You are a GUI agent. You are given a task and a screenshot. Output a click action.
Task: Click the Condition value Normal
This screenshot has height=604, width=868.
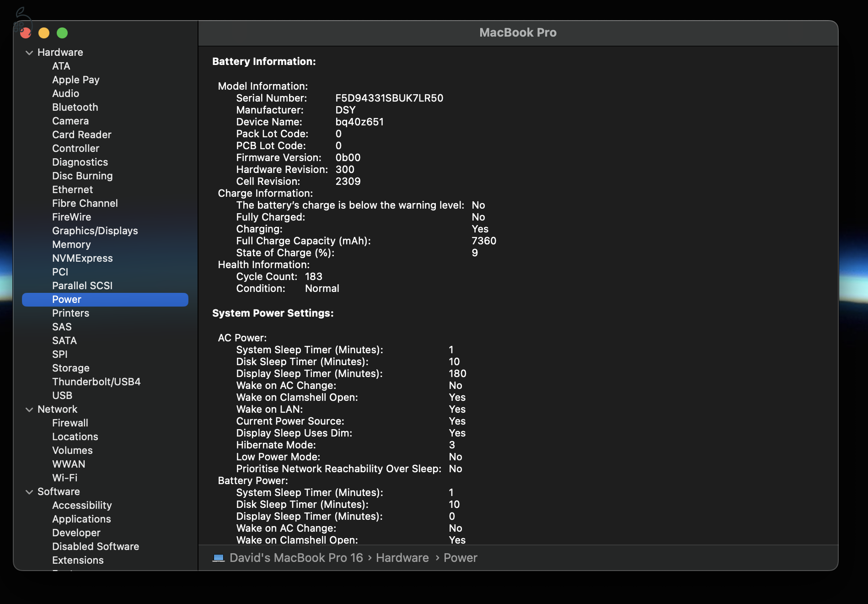point(322,288)
